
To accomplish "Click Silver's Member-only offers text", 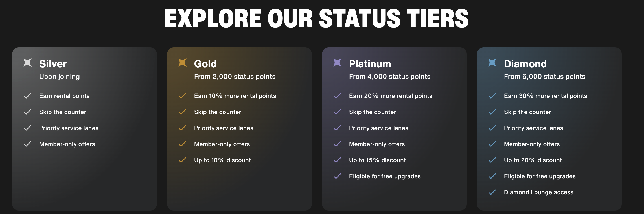I will 67,144.
